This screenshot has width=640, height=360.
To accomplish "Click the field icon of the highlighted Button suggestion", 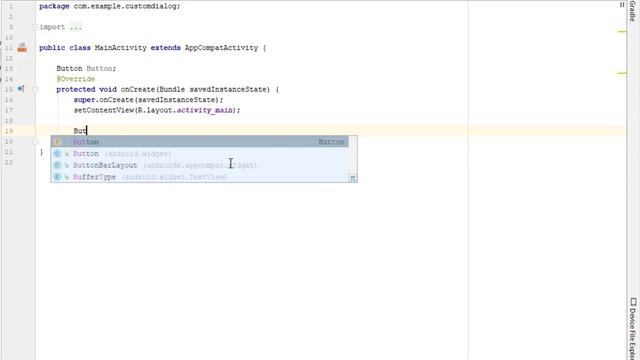I will click(x=57, y=142).
